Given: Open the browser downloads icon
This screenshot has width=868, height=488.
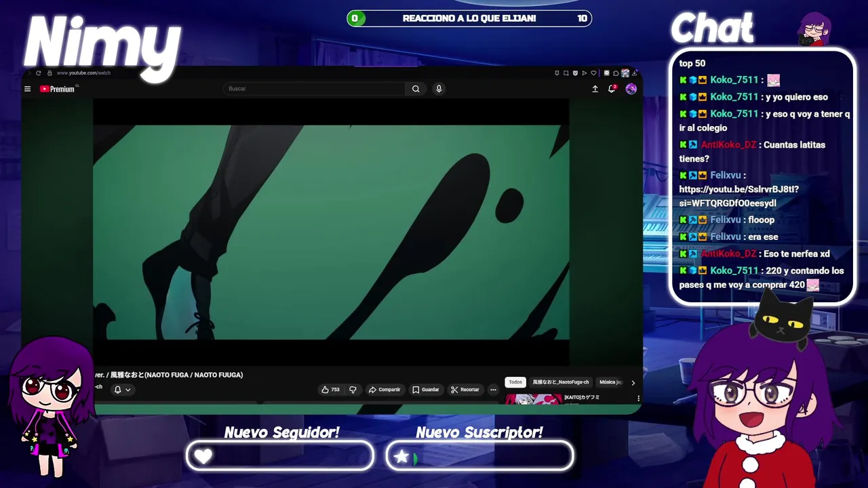Looking at the screenshot, I should pyautogui.click(x=634, y=73).
